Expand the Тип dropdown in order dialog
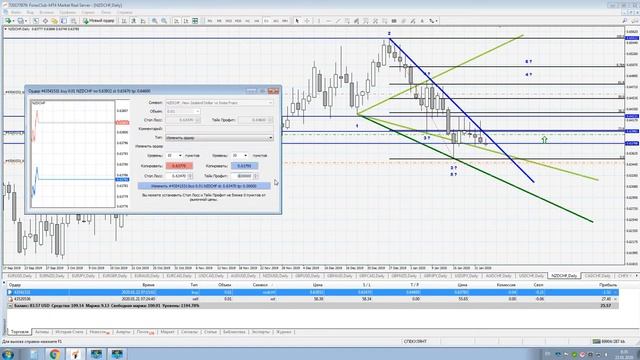The height and width of the screenshot is (360, 640). click(x=270, y=138)
